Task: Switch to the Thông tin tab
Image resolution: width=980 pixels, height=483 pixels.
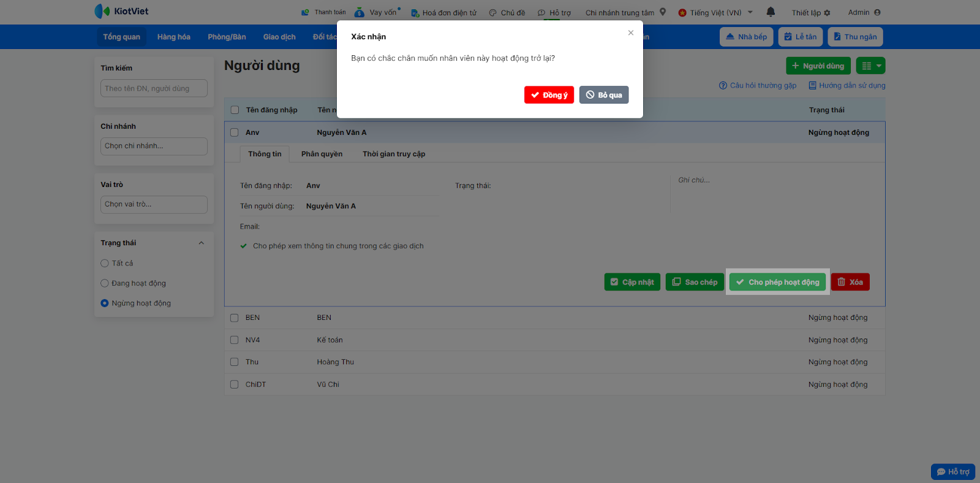Action: [x=265, y=154]
